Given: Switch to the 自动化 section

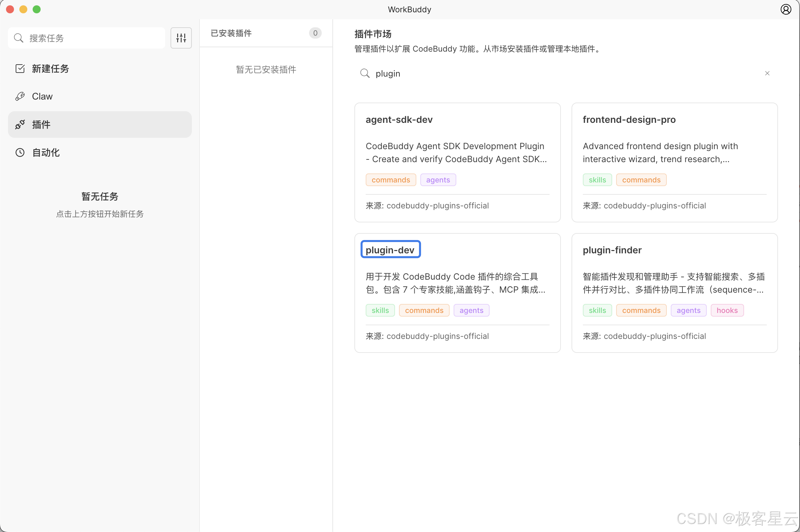Looking at the screenshot, I should click(46, 152).
